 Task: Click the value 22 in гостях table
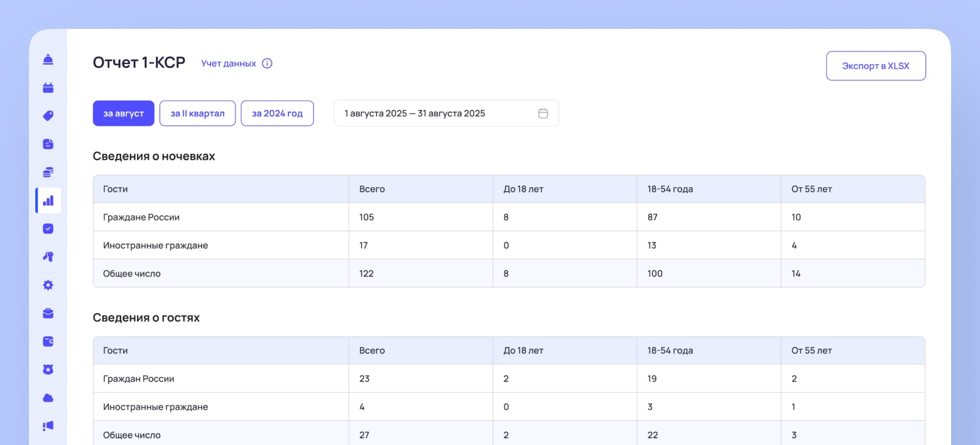point(653,435)
